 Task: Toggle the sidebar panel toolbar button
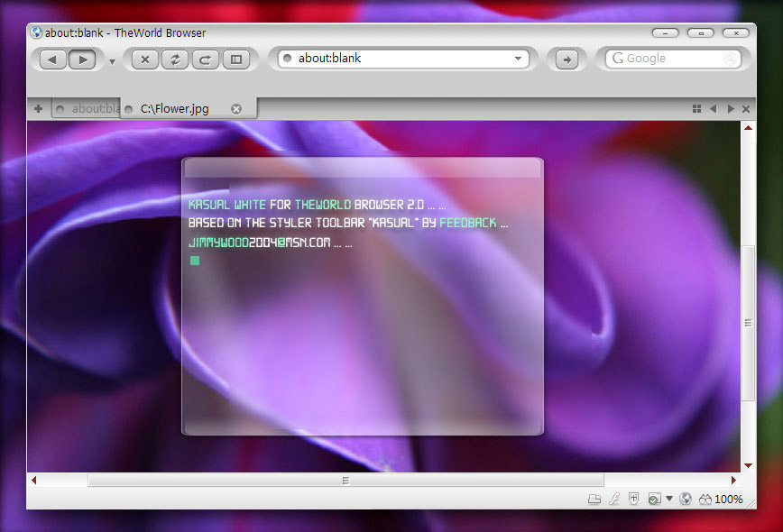click(x=235, y=60)
